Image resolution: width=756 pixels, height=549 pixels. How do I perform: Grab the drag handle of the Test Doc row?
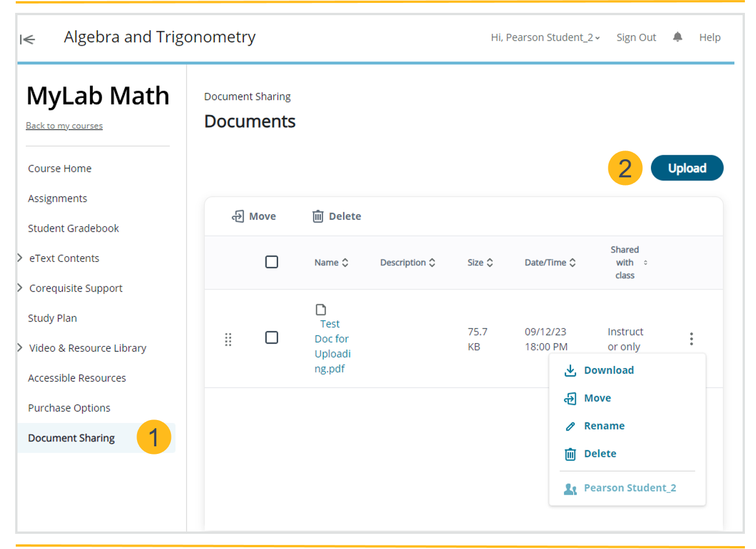(228, 339)
